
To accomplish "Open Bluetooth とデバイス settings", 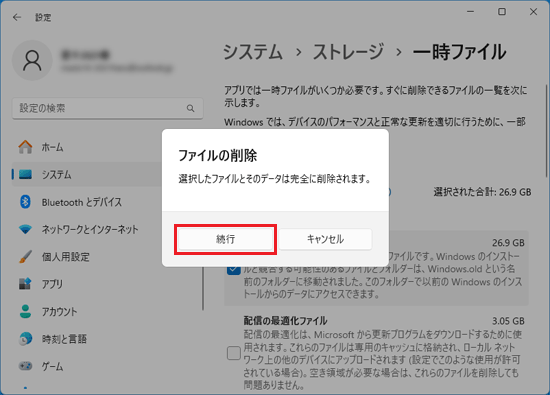I will pyautogui.click(x=82, y=202).
